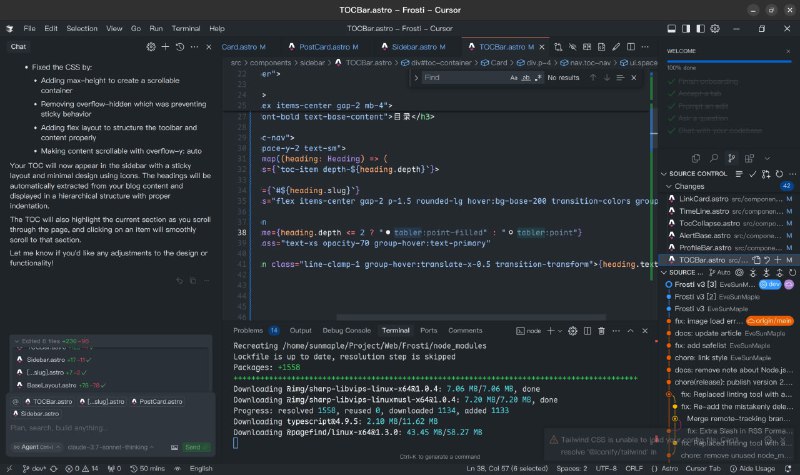Image resolution: width=800 pixels, height=475 pixels.
Task: Open the Problems panel tab
Action: click(248, 329)
